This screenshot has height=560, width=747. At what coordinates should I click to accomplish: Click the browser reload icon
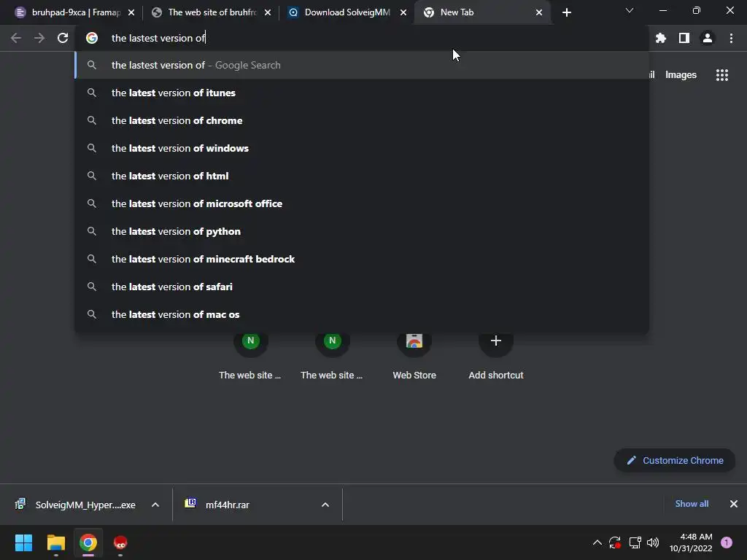63,38
